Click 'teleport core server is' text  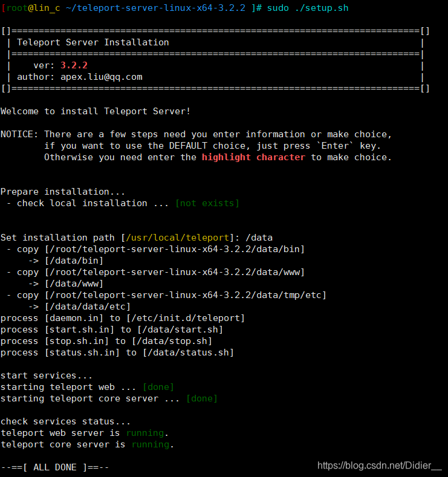pos(63,444)
